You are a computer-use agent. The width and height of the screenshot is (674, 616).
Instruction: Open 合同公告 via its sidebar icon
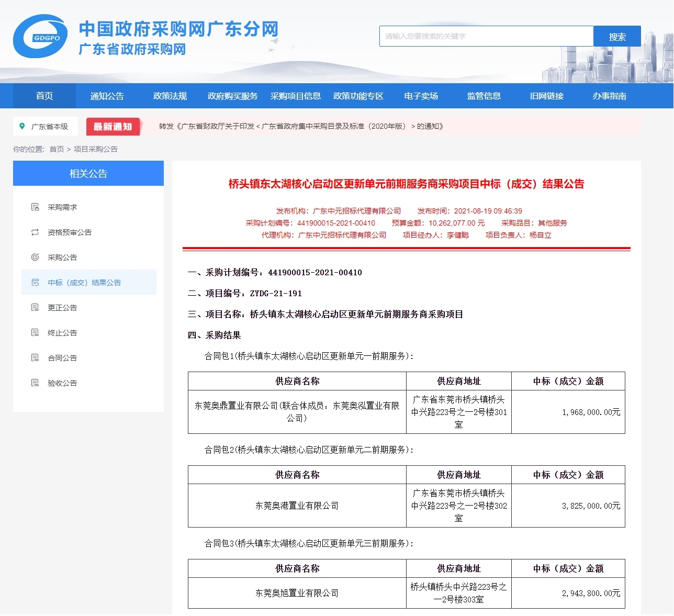click(x=35, y=357)
